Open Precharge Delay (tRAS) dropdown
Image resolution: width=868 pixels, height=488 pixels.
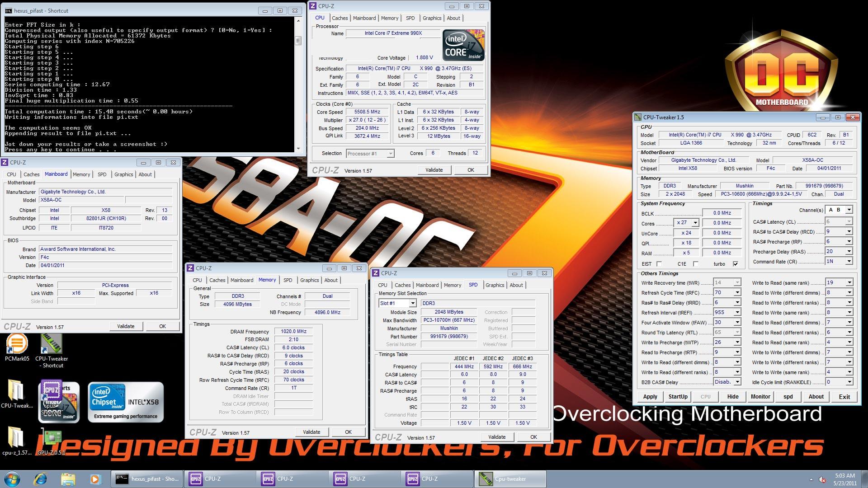click(849, 251)
